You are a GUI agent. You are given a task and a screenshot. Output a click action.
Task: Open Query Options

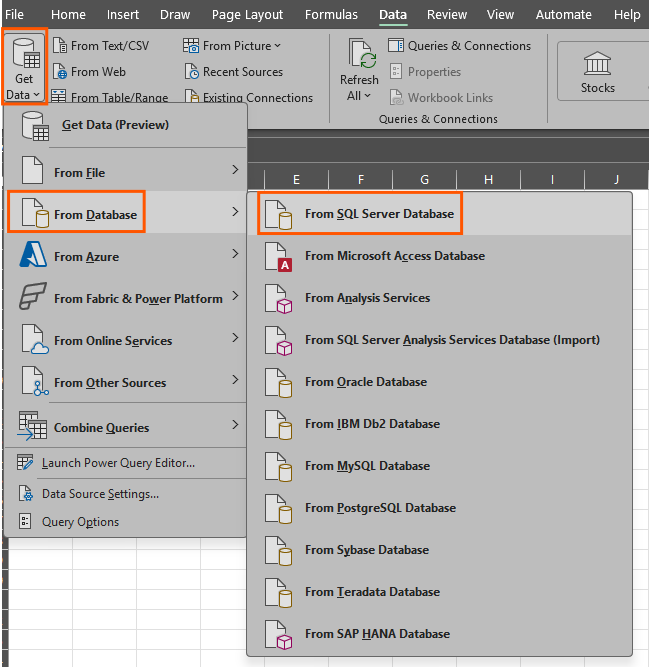(x=126, y=522)
